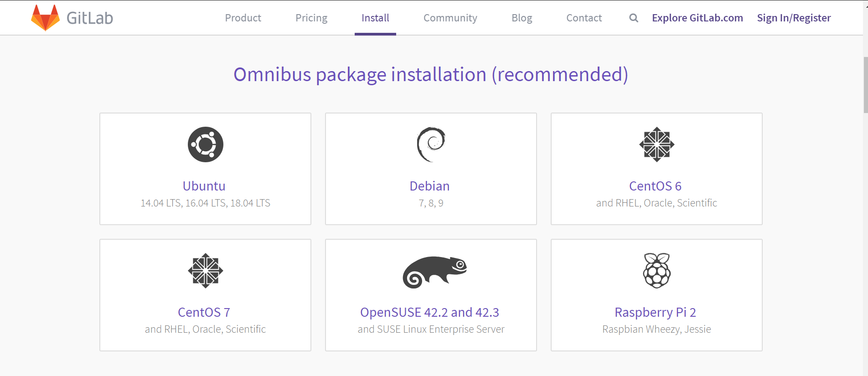Image resolution: width=868 pixels, height=376 pixels.
Task: Visit the Blog link
Action: [522, 18]
